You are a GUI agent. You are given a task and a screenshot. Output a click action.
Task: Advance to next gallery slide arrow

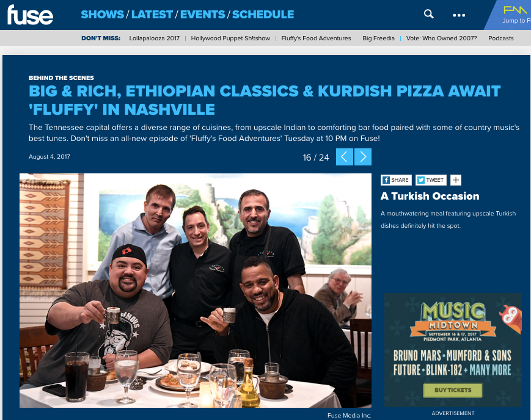click(x=363, y=157)
